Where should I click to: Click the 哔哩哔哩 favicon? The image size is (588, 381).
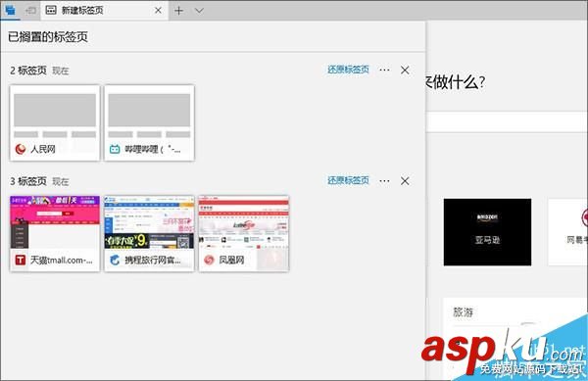[x=115, y=149]
